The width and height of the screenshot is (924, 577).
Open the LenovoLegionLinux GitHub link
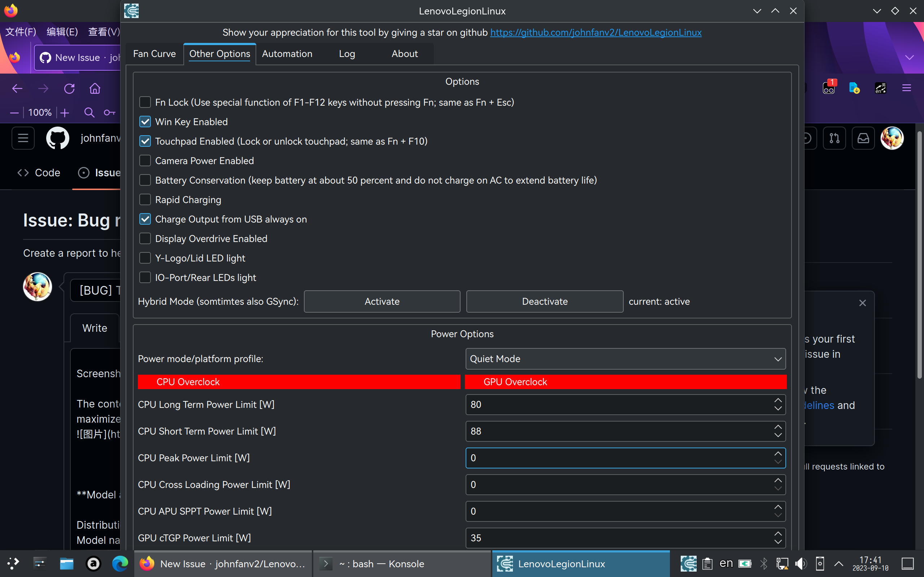tap(596, 32)
